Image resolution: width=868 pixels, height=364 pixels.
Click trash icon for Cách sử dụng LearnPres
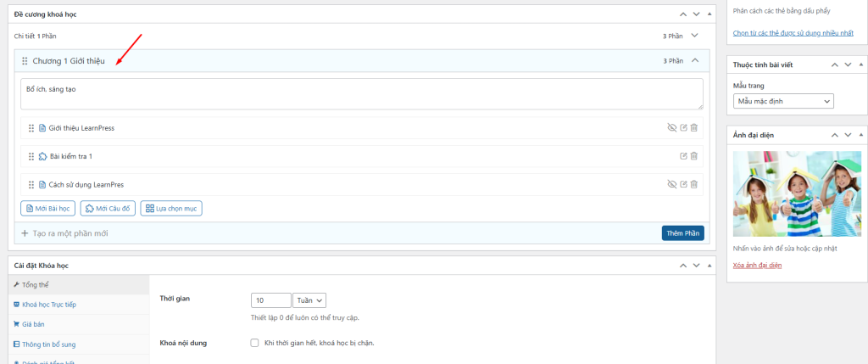(x=693, y=184)
